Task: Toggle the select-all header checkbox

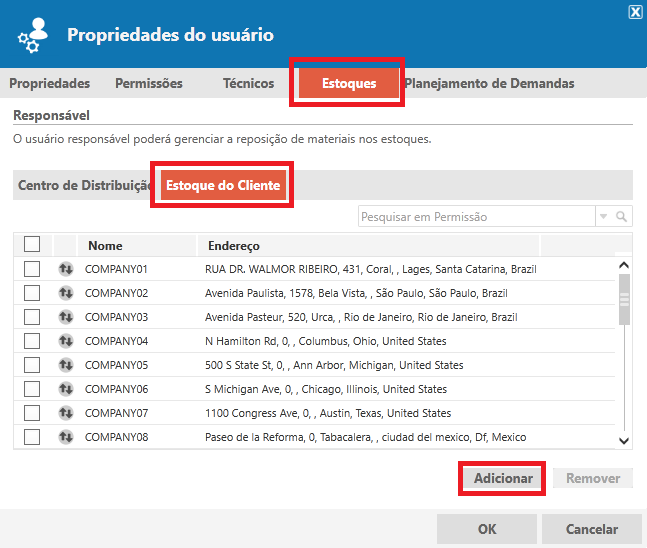Action: 32,244
